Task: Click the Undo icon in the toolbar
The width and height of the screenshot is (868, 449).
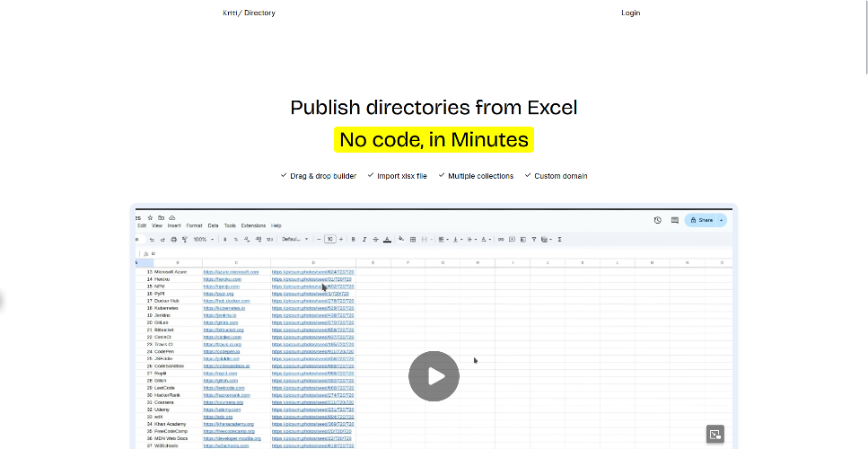Action: [152, 240]
